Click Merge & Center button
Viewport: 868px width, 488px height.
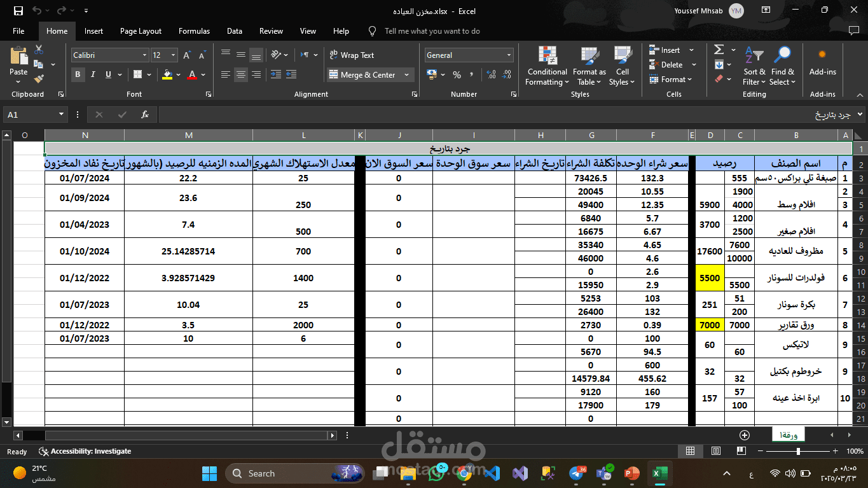pyautogui.click(x=363, y=75)
